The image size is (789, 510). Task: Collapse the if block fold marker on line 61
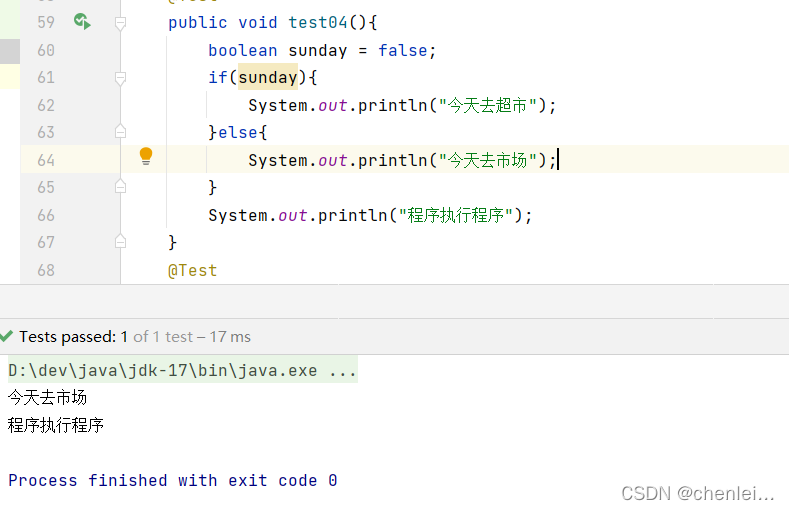point(120,78)
